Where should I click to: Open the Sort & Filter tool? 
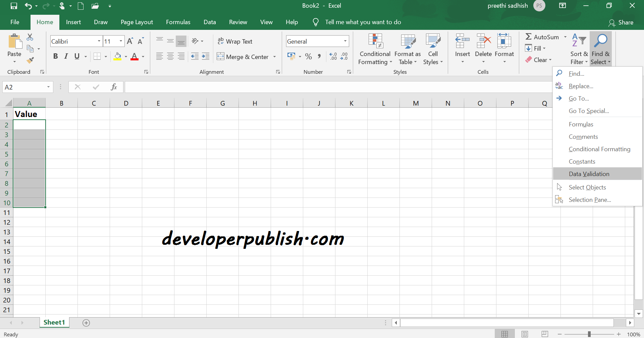[579, 49]
